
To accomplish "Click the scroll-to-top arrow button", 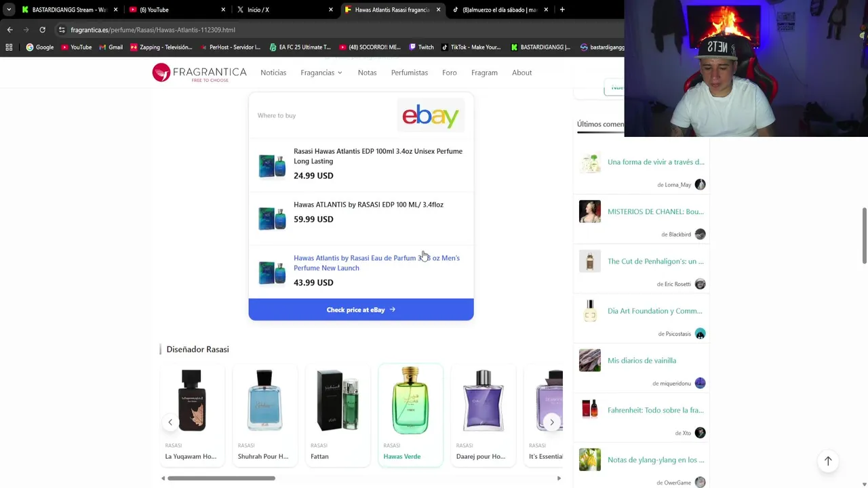I will coord(828,461).
